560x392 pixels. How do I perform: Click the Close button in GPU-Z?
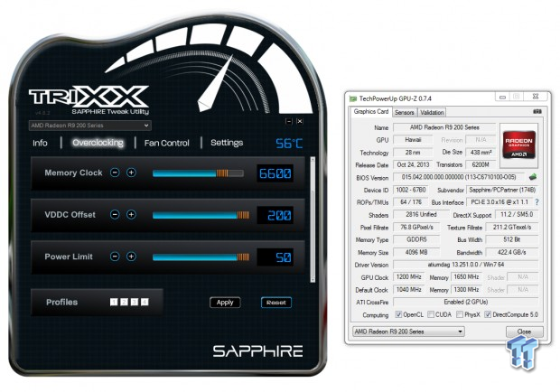pyautogui.click(x=524, y=331)
